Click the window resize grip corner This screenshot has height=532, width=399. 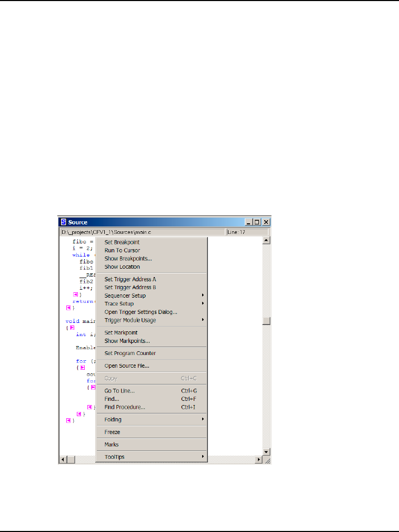click(267, 460)
